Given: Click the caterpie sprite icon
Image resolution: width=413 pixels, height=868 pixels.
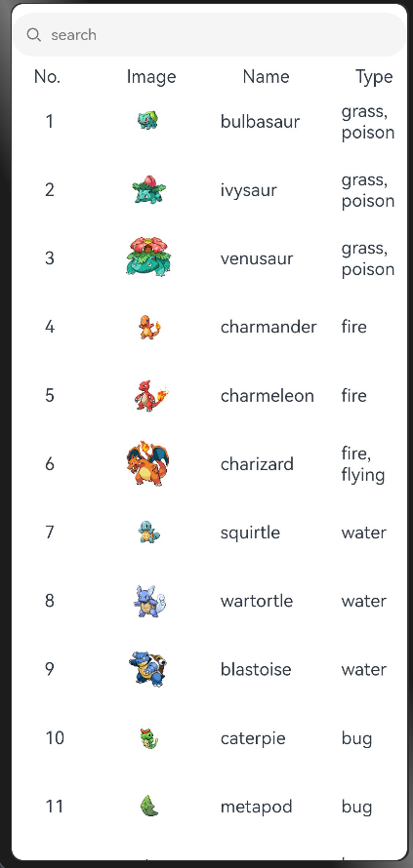Looking at the screenshot, I should point(149,738).
